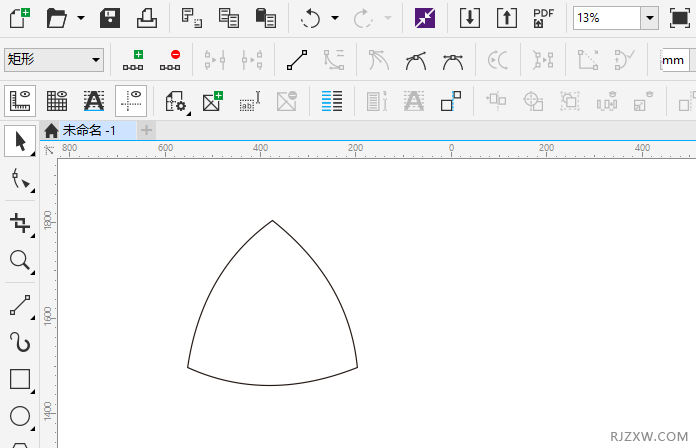Delete nodes with red minus icon
This screenshot has height=448, width=696.
pyautogui.click(x=170, y=60)
